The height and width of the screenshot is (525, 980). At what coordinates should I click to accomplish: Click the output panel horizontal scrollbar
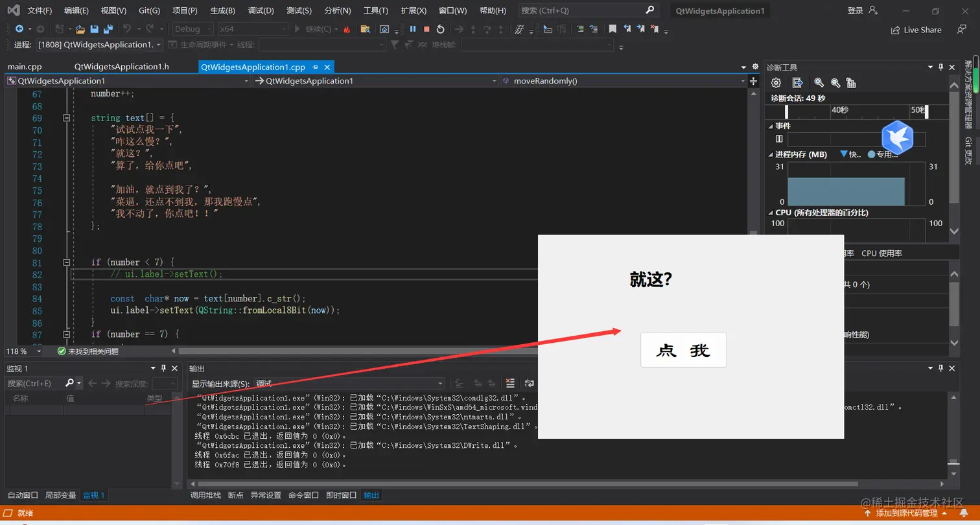pos(528,484)
